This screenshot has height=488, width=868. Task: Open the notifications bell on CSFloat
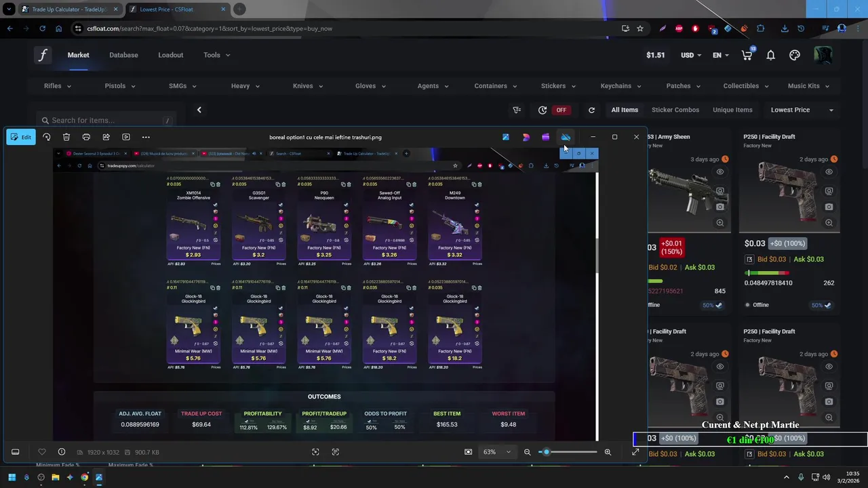pyautogui.click(x=770, y=55)
